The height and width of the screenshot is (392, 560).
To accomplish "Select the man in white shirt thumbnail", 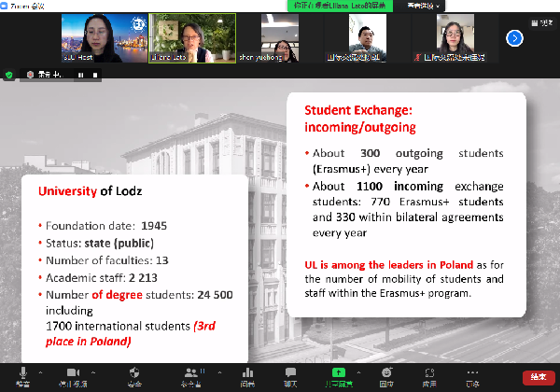I will pos(368,38).
